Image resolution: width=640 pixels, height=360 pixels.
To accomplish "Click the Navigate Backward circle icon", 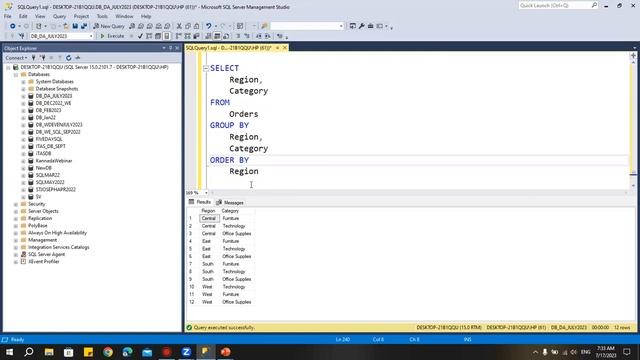I will (13, 26).
